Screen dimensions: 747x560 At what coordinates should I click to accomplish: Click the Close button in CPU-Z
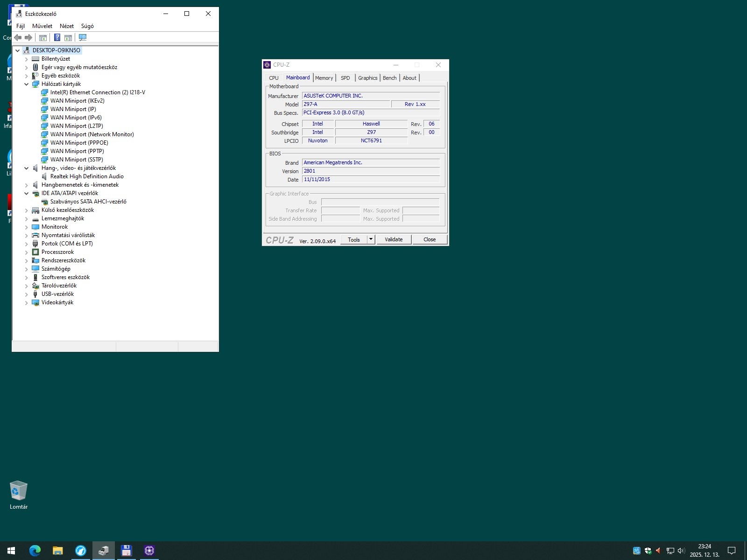pos(430,239)
